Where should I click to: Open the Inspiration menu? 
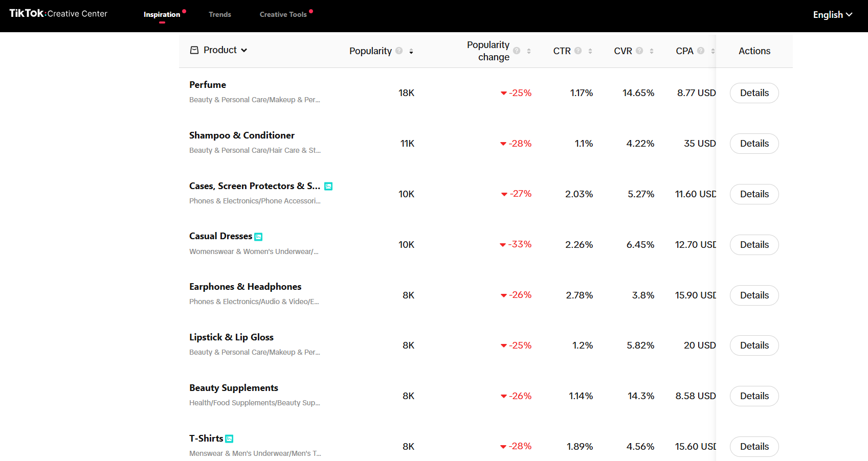(x=162, y=14)
